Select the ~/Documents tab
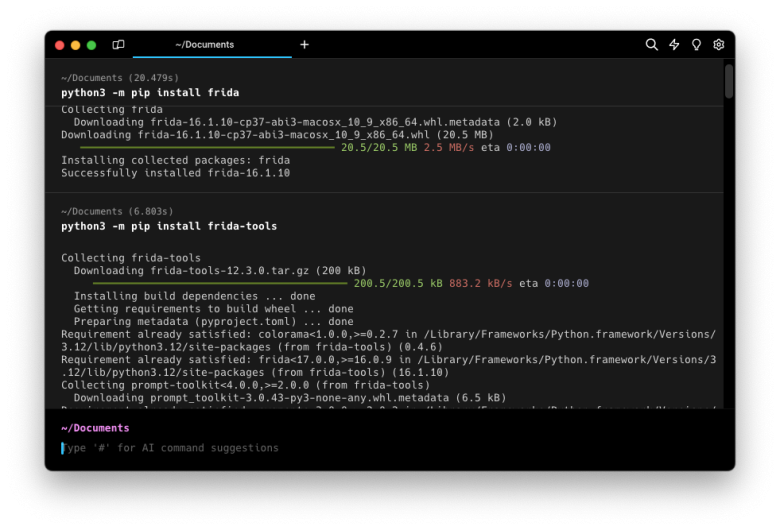Image resolution: width=780 pixels, height=530 pixels. [x=212, y=45]
